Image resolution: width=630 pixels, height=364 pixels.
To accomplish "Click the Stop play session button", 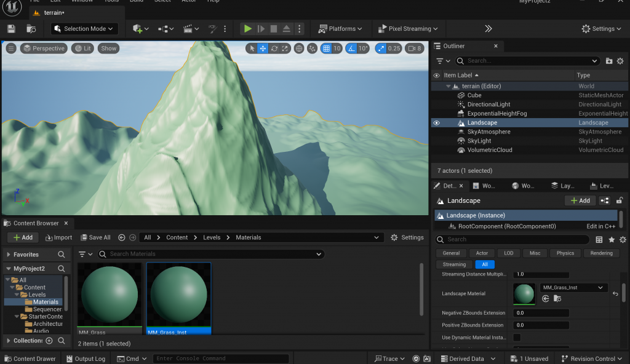I will tap(274, 28).
